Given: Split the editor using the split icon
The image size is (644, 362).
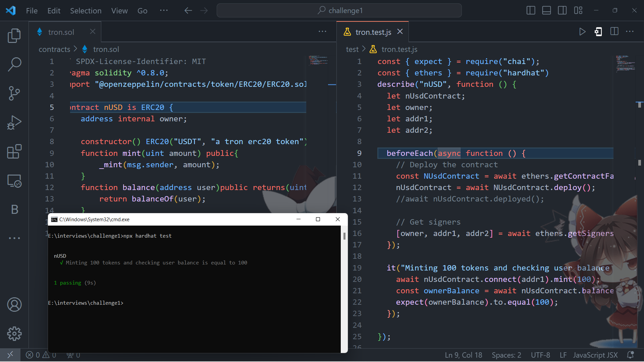Looking at the screenshot, I should [615, 32].
